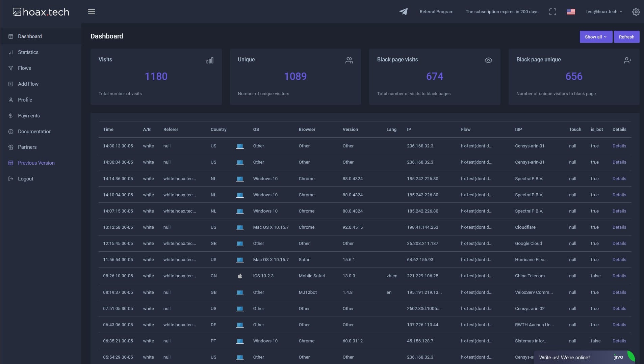Expand the test@hoax.tech account dropdown

(604, 11)
